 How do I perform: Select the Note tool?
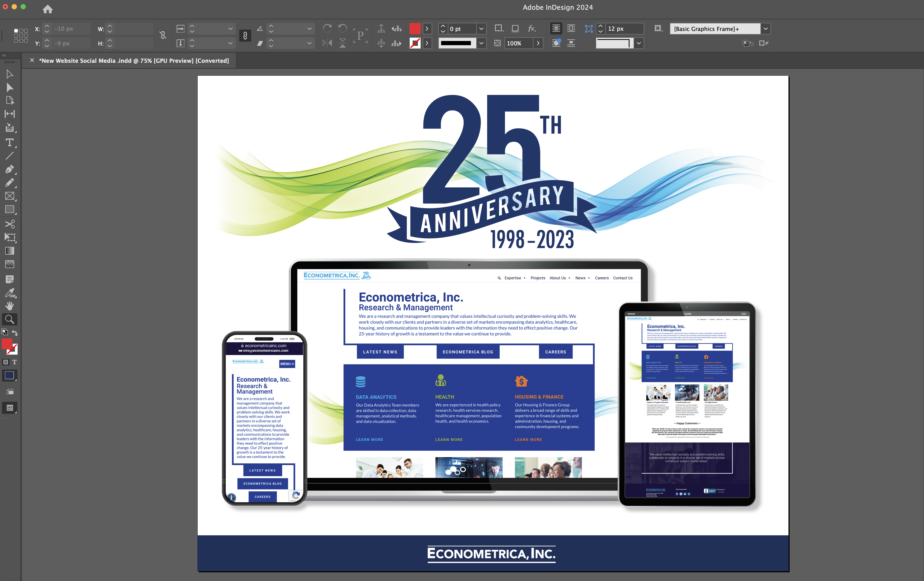(10, 279)
